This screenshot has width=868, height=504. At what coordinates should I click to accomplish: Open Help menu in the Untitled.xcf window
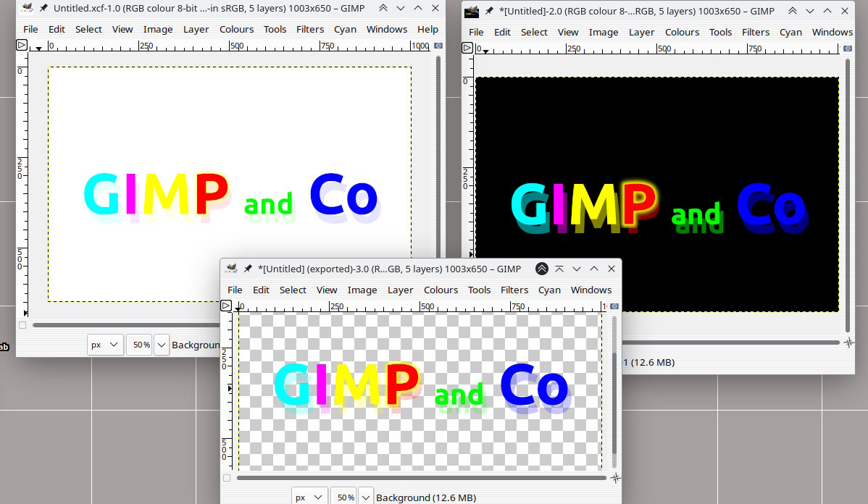[427, 29]
